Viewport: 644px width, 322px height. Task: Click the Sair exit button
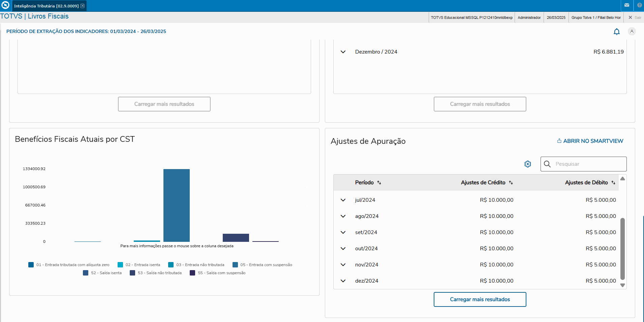635,18
